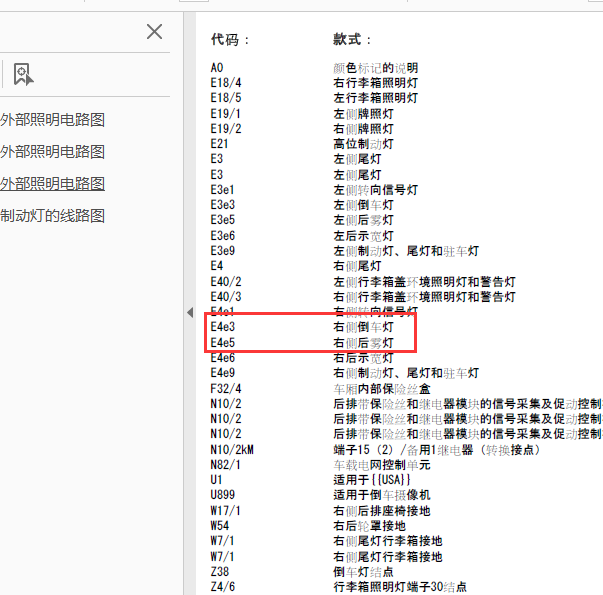The height and width of the screenshot is (595, 603).
Task: Select code E19/2
Action: point(226,129)
